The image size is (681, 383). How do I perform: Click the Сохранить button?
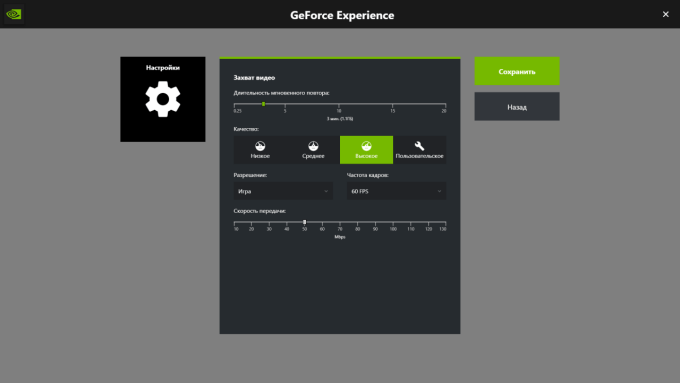tap(517, 71)
